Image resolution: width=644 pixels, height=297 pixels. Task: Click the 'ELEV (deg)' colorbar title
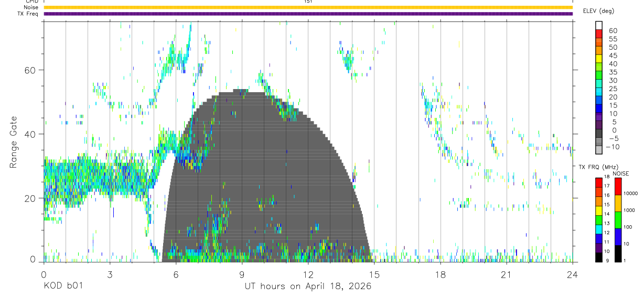point(599,11)
